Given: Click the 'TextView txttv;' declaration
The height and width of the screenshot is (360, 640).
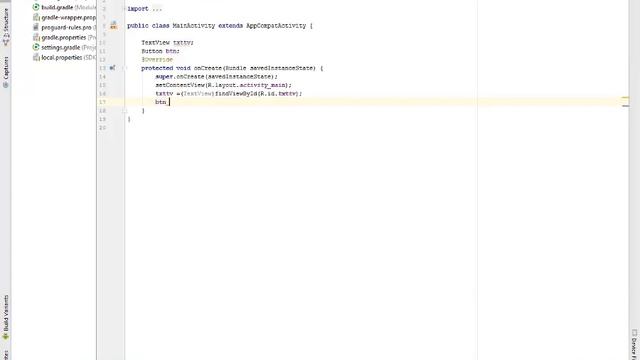Looking at the screenshot, I should point(167,42).
